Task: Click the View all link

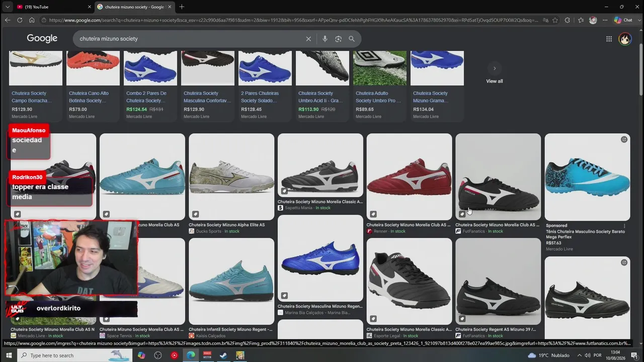Action: [x=495, y=81]
